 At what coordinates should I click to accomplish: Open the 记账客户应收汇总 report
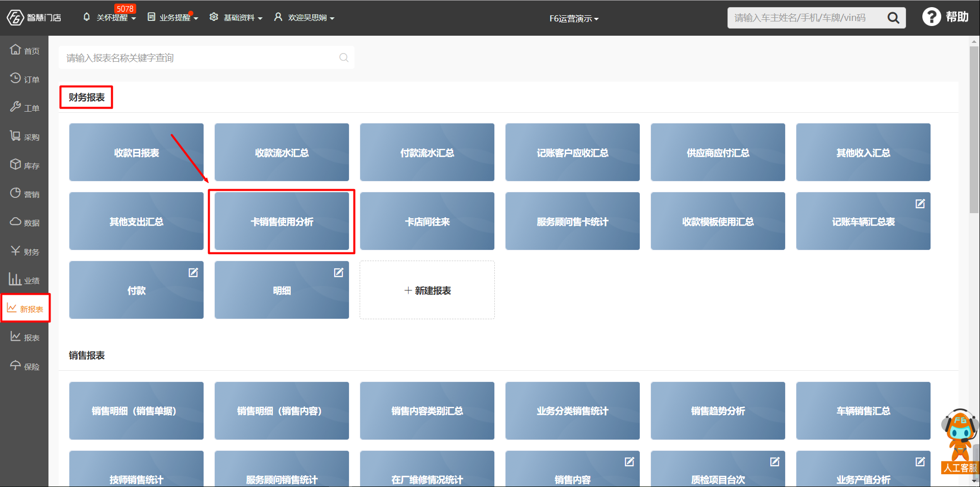pyautogui.click(x=572, y=152)
